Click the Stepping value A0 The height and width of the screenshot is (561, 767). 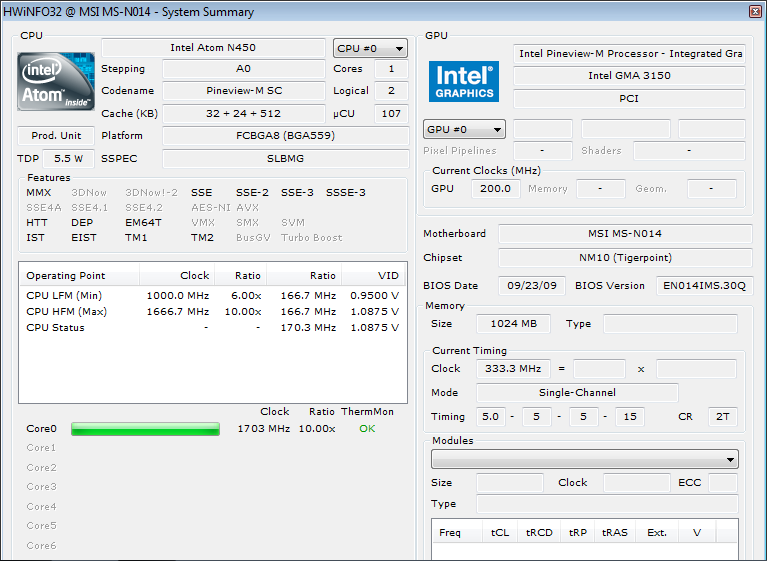point(244,68)
